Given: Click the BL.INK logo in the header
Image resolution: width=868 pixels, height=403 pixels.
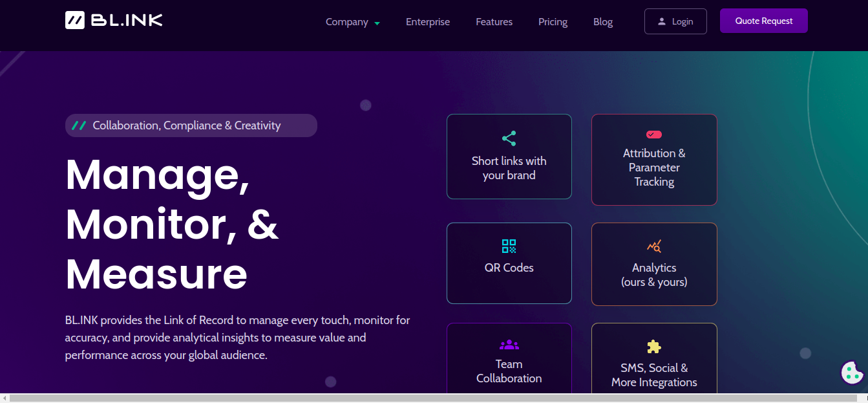Looking at the screenshot, I should [x=114, y=20].
